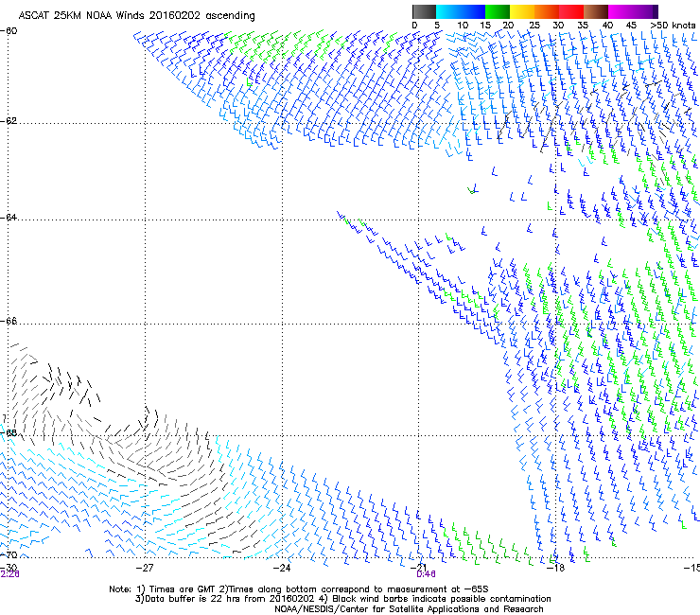Click the -21 longitude axis label

tap(418, 568)
